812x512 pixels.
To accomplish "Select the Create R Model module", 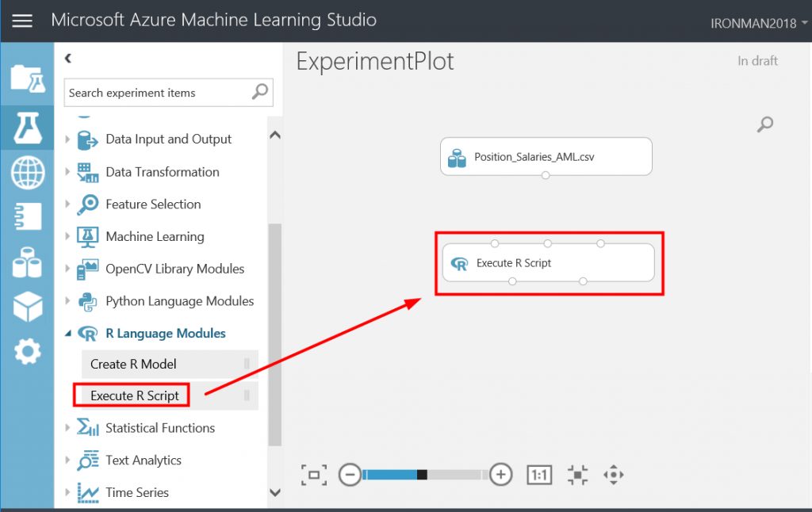I will pyautogui.click(x=170, y=364).
